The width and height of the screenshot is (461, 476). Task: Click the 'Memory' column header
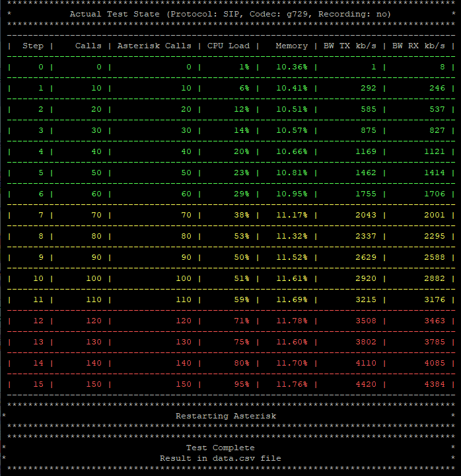291,46
